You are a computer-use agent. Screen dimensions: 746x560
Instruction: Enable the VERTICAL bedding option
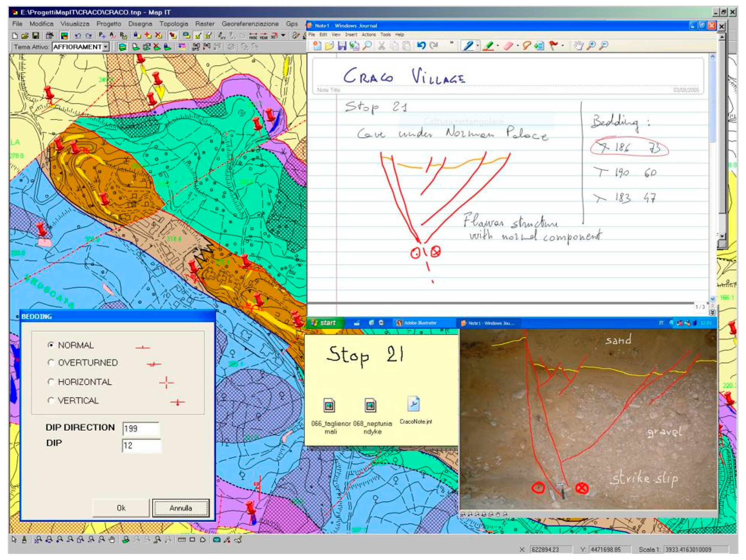[51, 401]
